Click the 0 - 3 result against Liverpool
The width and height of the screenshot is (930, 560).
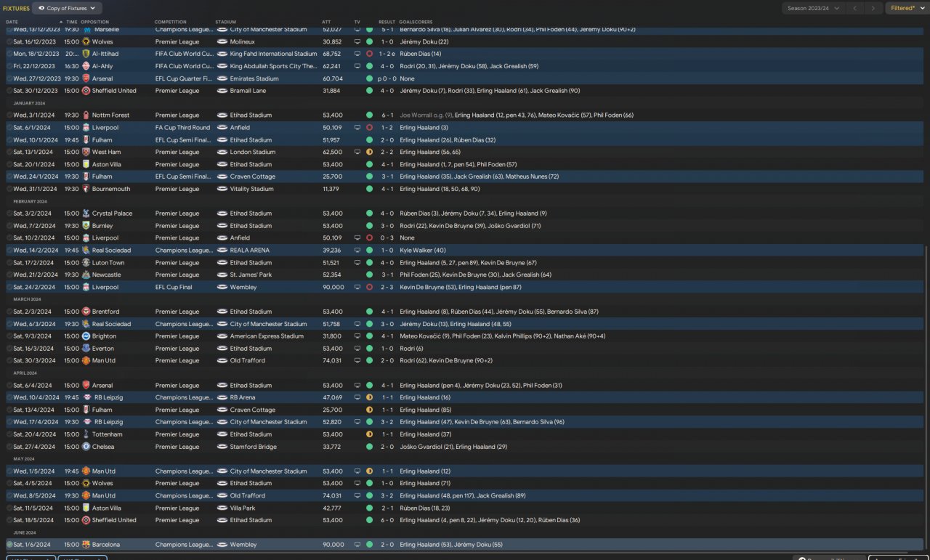click(387, 238)
